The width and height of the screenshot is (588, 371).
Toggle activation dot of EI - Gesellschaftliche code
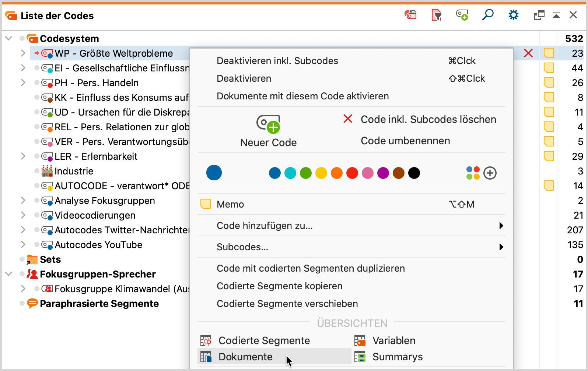tap(36, 68)
